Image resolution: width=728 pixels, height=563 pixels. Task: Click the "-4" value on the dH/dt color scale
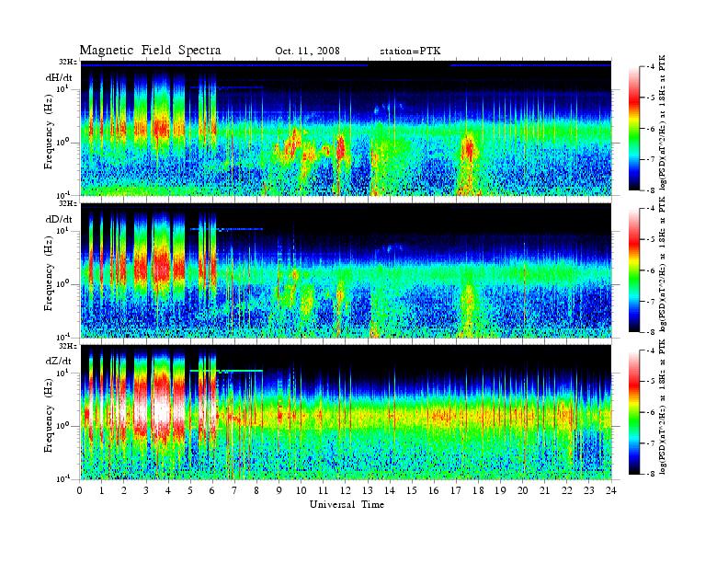pos(649,67)
